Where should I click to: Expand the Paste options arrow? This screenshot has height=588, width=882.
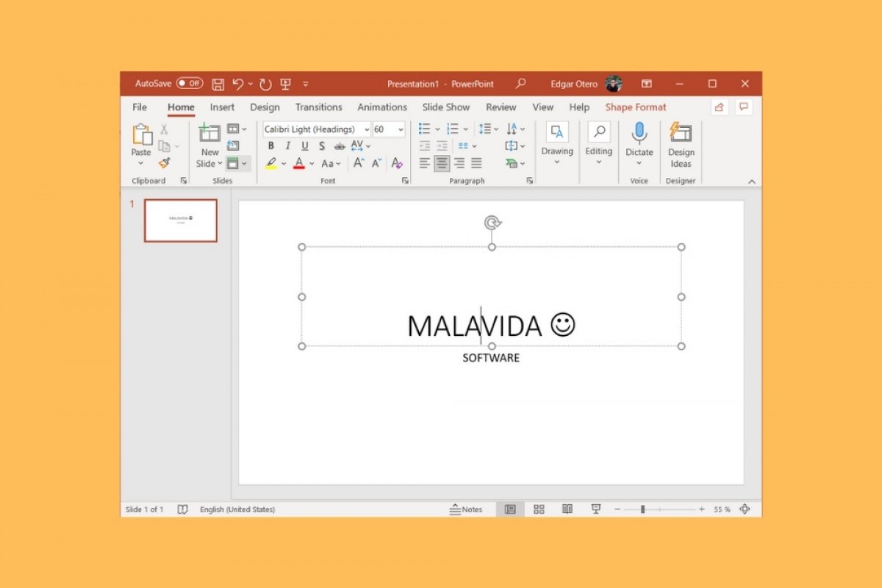[141, 163]
